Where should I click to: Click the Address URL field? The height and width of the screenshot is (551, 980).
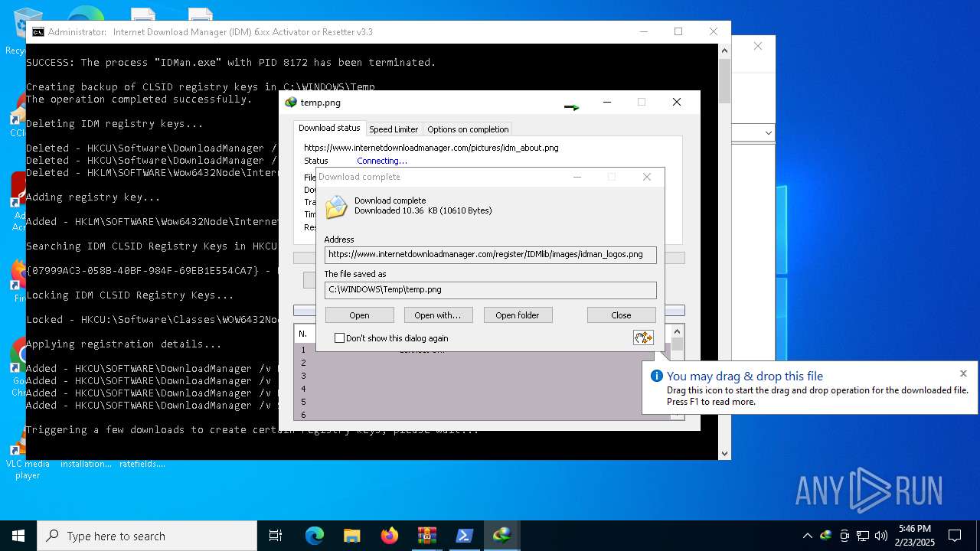[x=490, y=254]
